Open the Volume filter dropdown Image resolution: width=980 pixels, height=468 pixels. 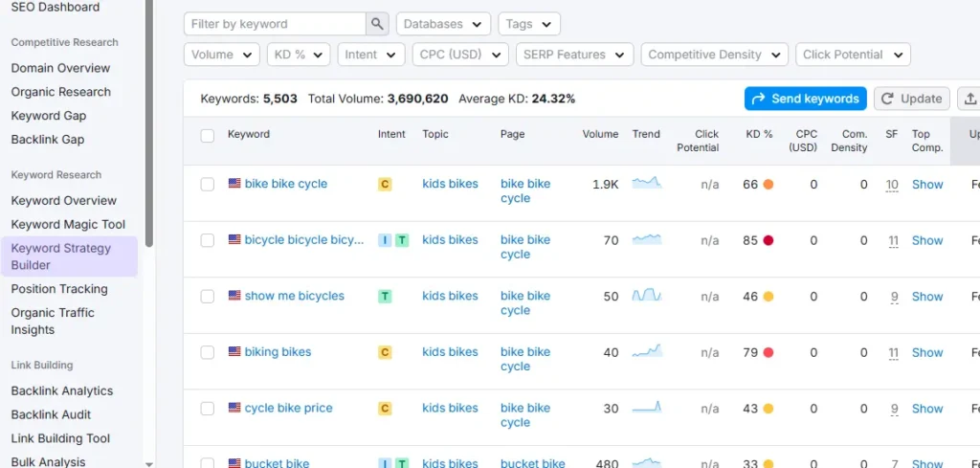pyautogui.click(x=222, y=55)
